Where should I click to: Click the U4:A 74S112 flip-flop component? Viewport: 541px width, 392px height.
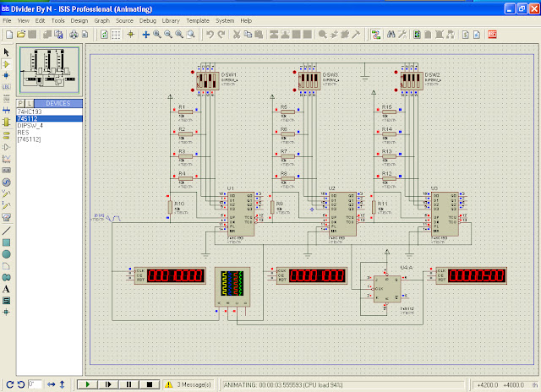[387, 289]
